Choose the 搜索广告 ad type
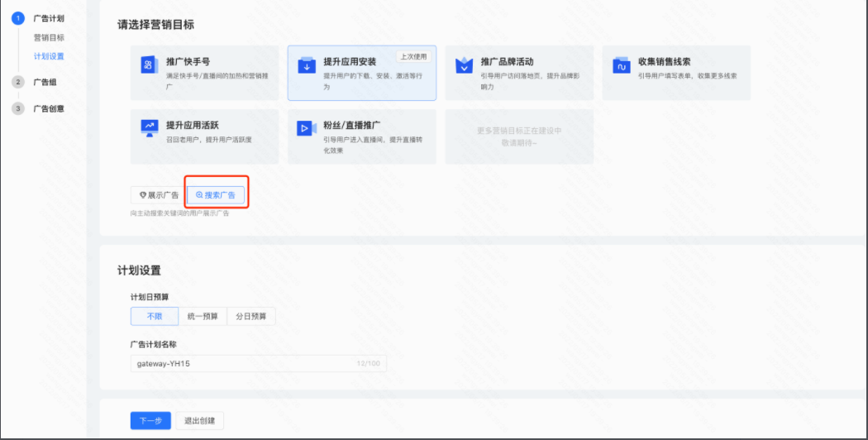The image size is (868, 440). coord(216,195)
